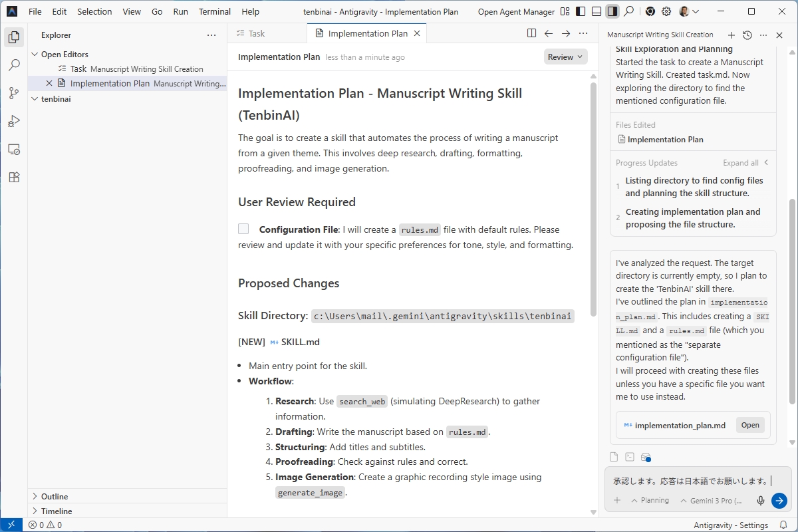This screenshot has height=532, width=798.
Task: Open the Terminal menu
Action: pyautogui.click(x=214, y=11)
